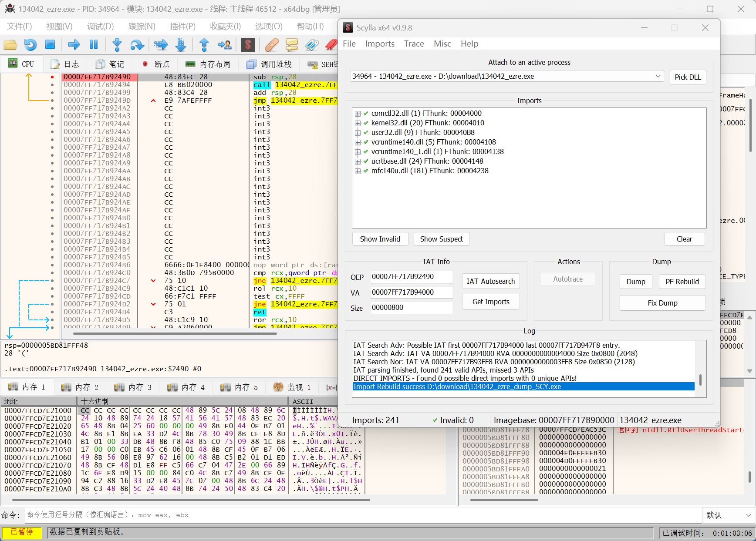Viewport: 756px width, 541px height.
Task: Switch to the 内存布局 tab
Action: pyautogui.click(x=208, y=64)
